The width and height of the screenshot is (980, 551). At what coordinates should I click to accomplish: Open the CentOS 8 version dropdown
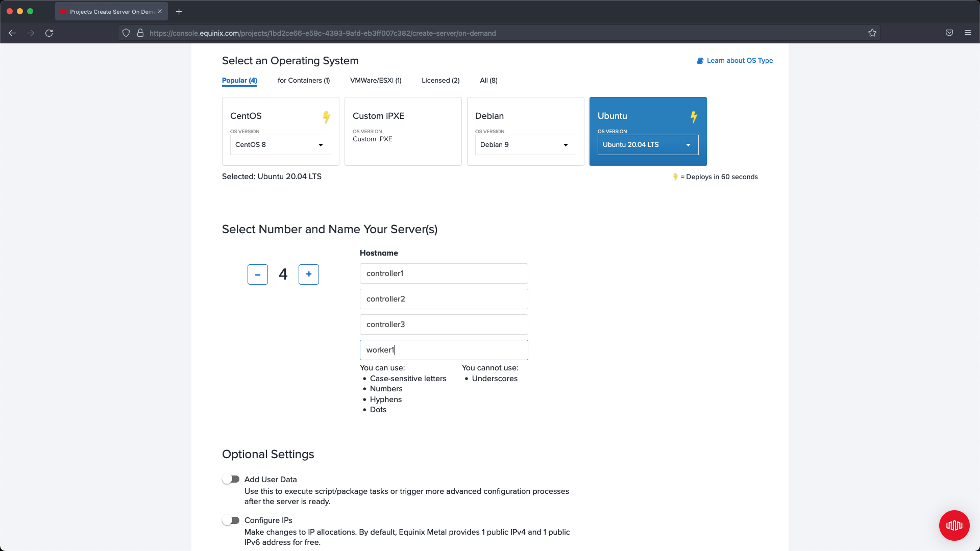[x=281, y=145]
